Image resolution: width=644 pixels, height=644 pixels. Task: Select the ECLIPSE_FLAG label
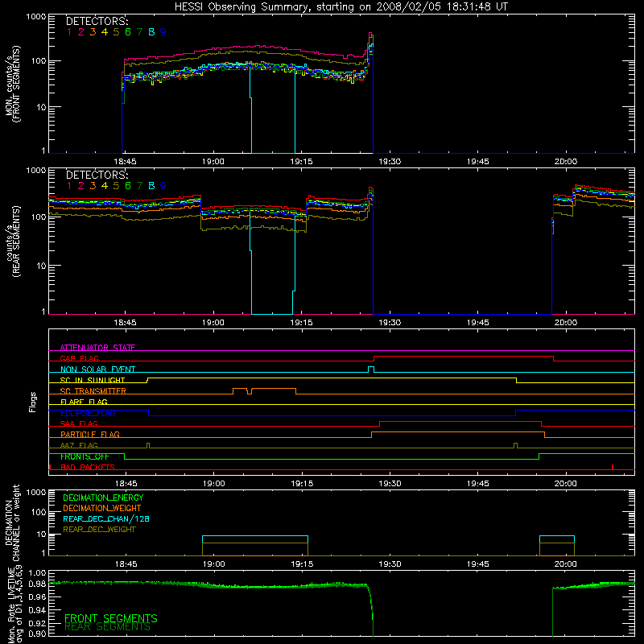[88, 413]
